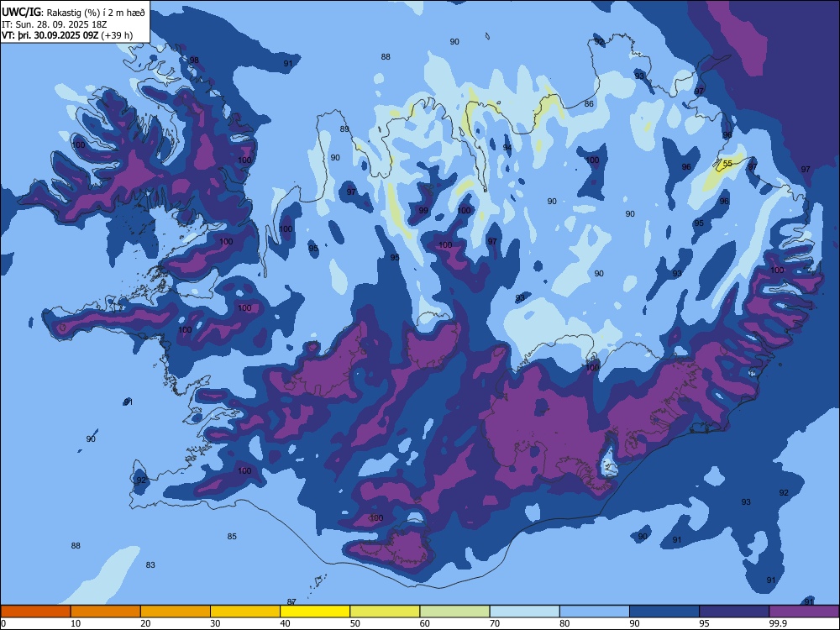
Task: Select the 30–40 golden legend swatch
Action: pyautogui.click(x=245, y=612)
